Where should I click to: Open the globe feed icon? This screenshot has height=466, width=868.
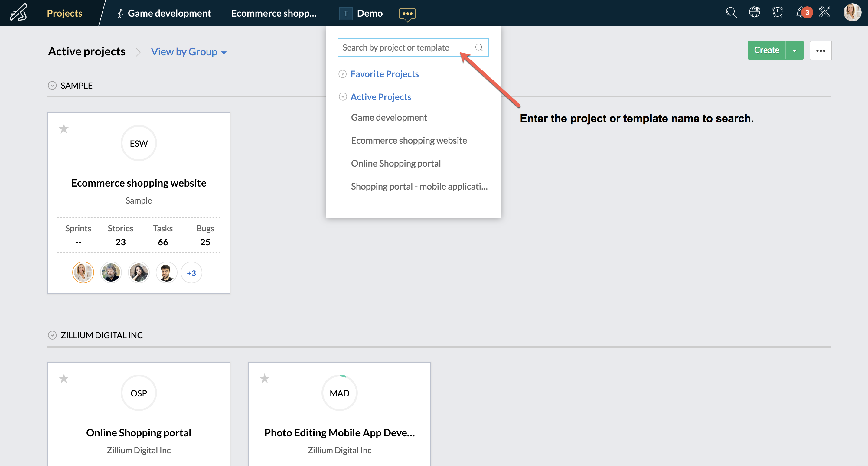[x=755, y=13]
